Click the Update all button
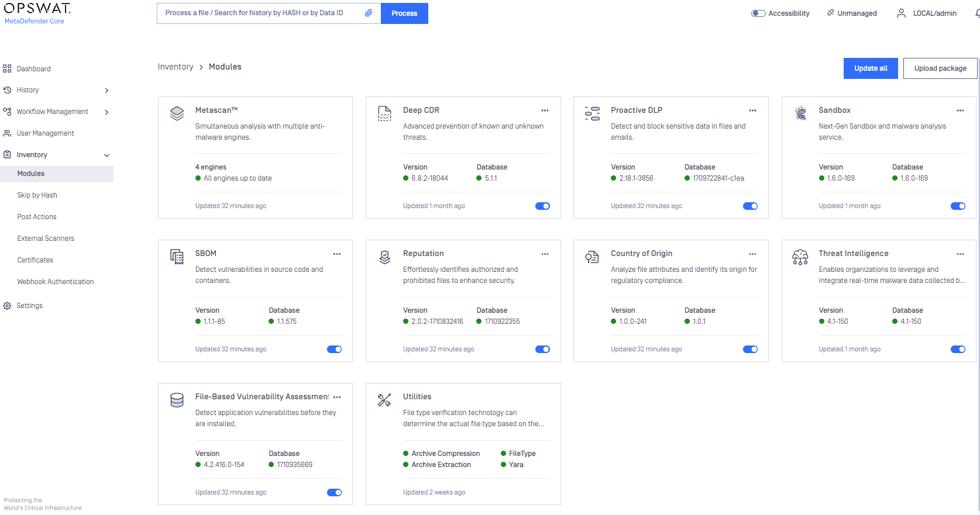Image resolution: width=980 pixels, height=515 pixels. pyautogui.click(x=871, y=68)
